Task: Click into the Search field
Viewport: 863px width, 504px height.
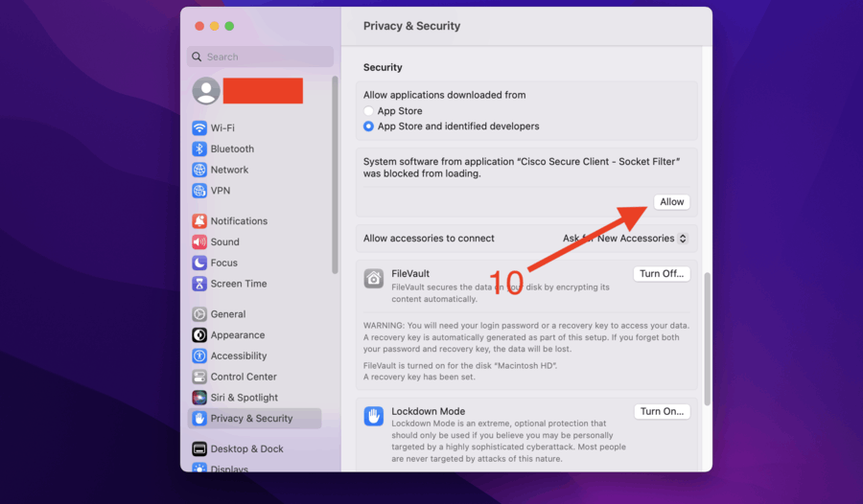Action: (x=260, y=57)
